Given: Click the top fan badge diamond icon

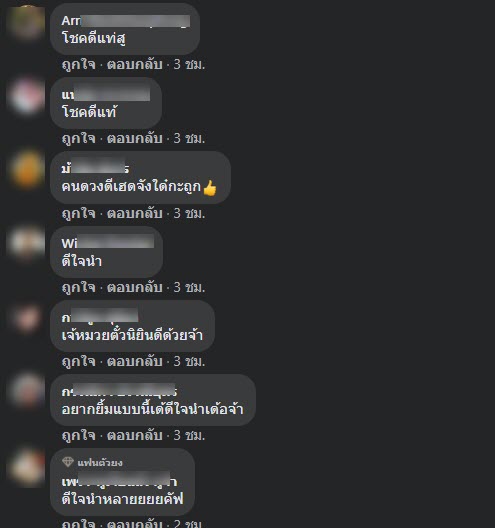Looking at the screenshot, I should tap(68, 462).
